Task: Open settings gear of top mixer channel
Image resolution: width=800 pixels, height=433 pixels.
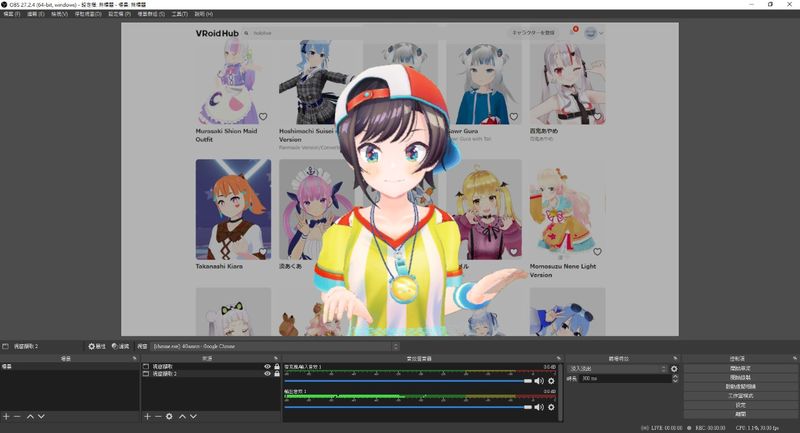Action: point(551,381)
